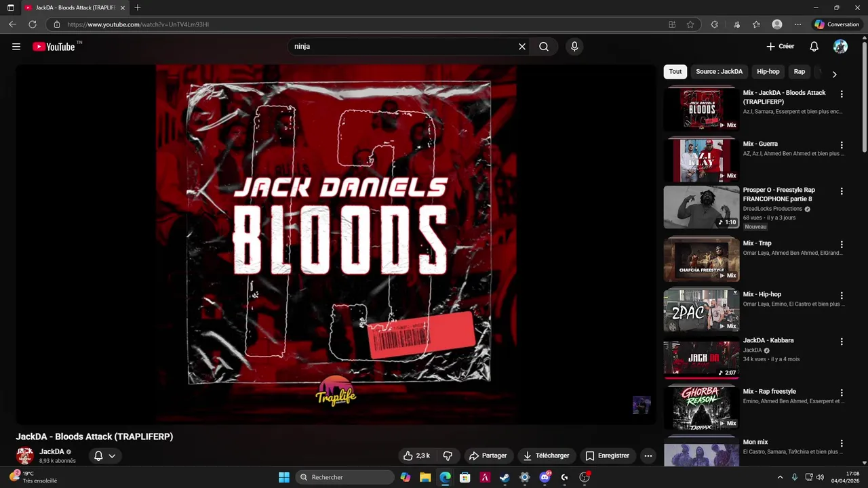The image size is (868, 488).
Task: Click the taskbar Rechercher search box
Action: point(345,477)
